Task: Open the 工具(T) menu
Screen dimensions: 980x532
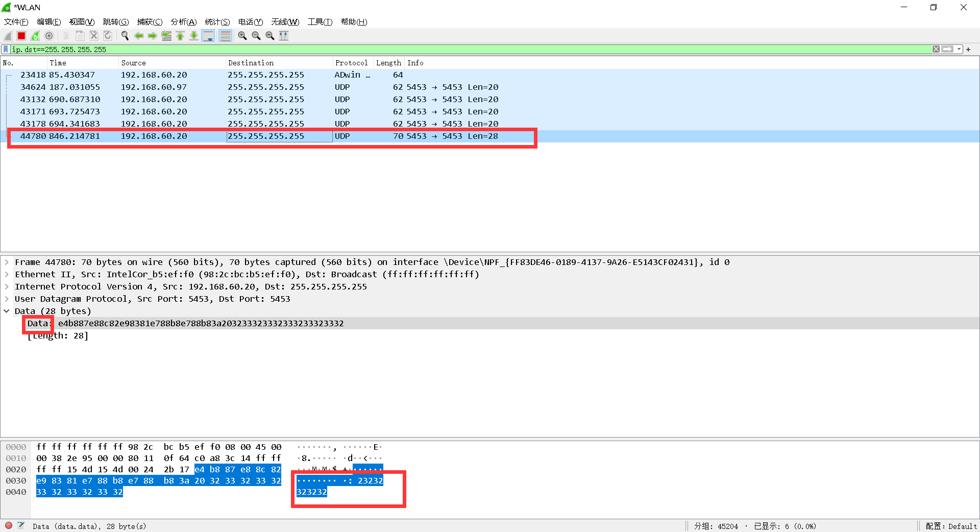Action: [x=320, y=22]
